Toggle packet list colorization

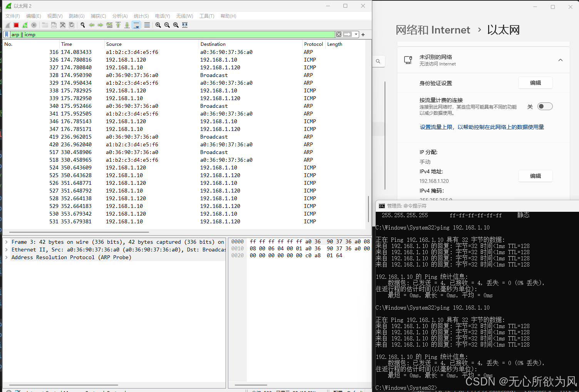coord(147,25)
